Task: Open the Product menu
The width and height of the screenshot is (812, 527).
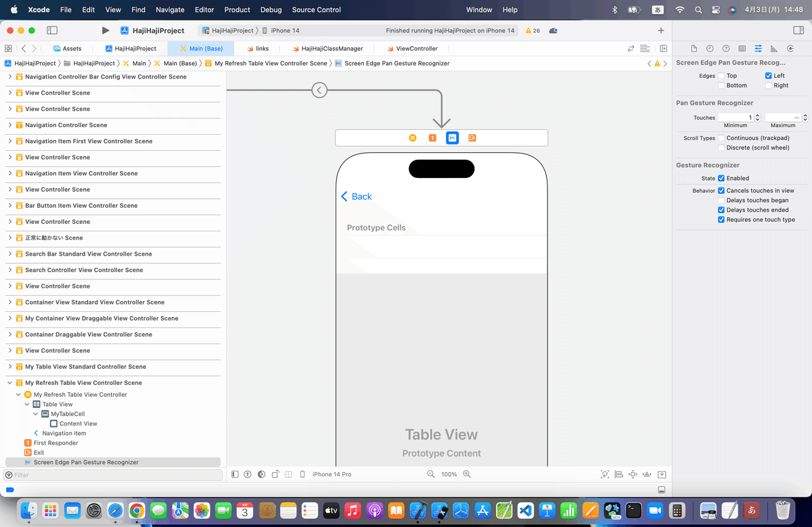Action: (238, 9)
